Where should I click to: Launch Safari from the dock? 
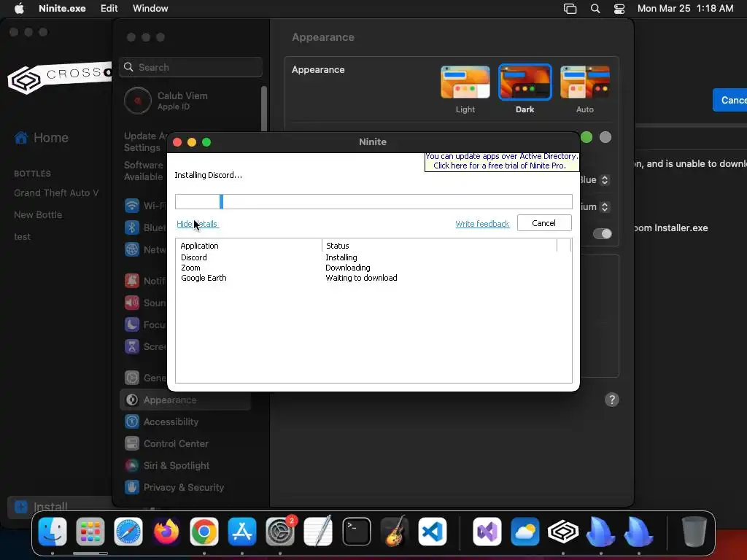point(128,532)
